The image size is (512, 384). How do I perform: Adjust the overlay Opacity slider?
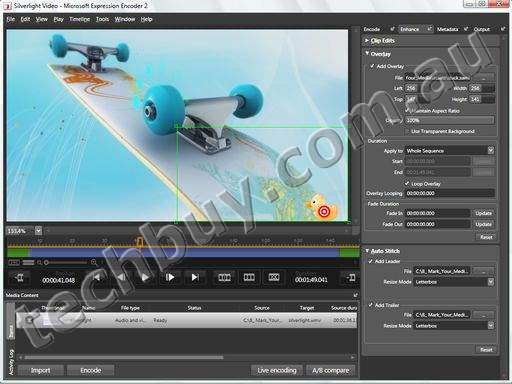[x=449, y=120]
